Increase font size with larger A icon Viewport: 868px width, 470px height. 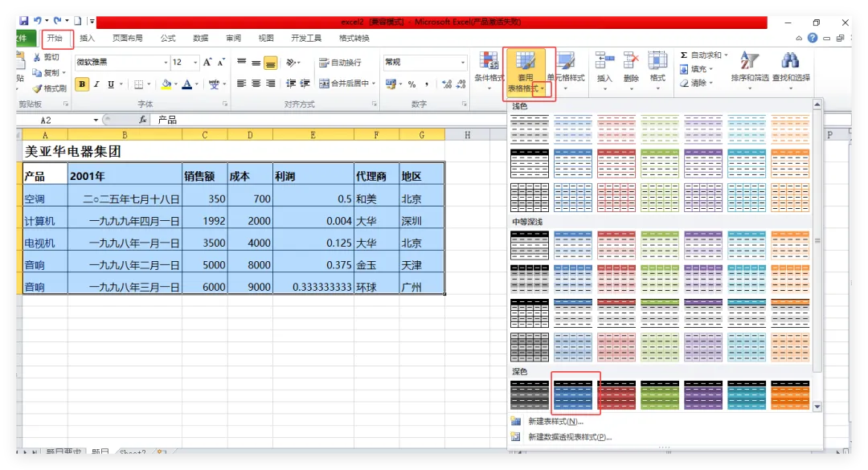coord(207,62)
